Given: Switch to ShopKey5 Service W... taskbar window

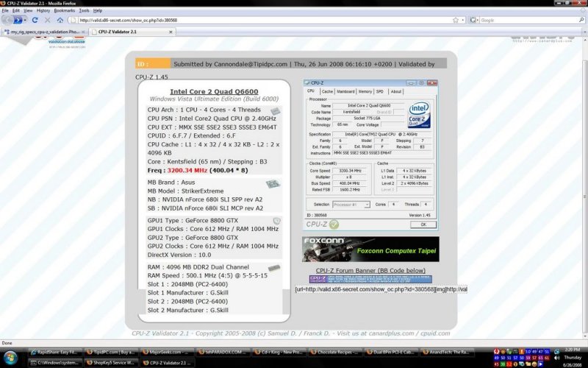Looking at the screenshot, I should (111, 363).
